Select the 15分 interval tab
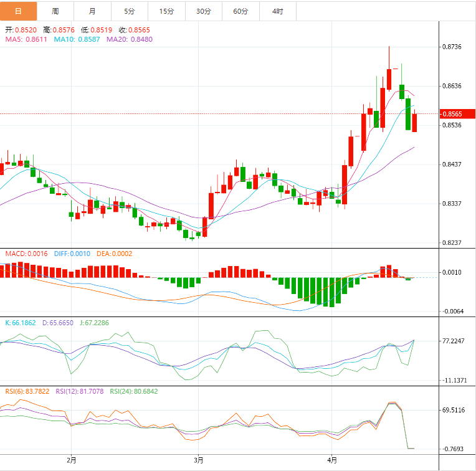The height and width of the screenshot is (471, 476). (166, 11)
